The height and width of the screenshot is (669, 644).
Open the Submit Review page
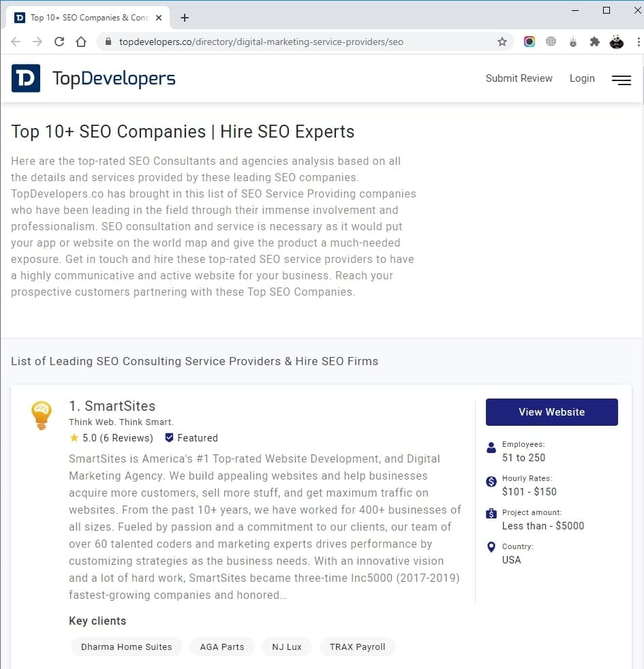pyautogui.click(x=519, y=78)
